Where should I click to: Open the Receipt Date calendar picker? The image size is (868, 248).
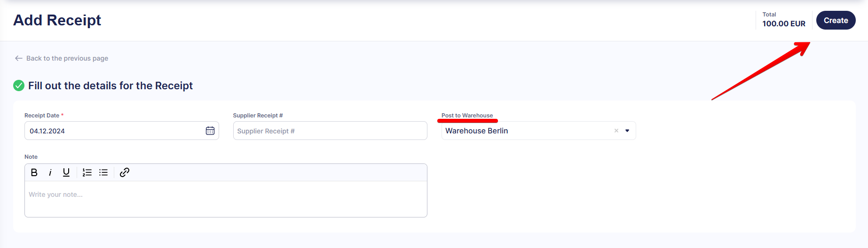[210, 131]
